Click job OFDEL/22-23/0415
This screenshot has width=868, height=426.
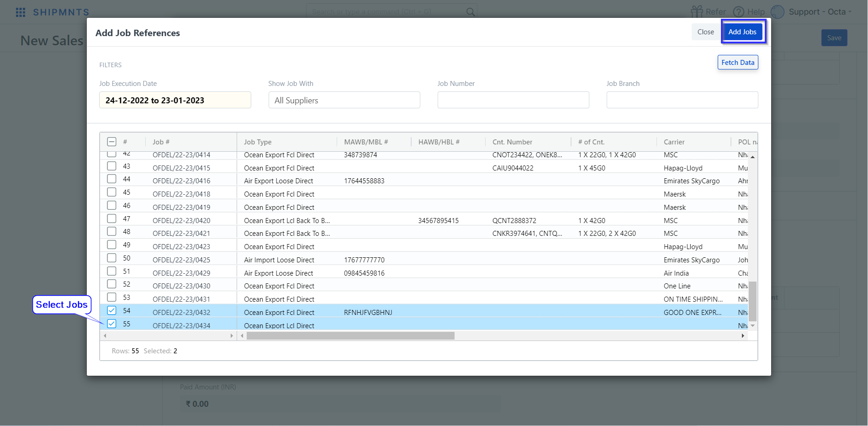point(181,168)
